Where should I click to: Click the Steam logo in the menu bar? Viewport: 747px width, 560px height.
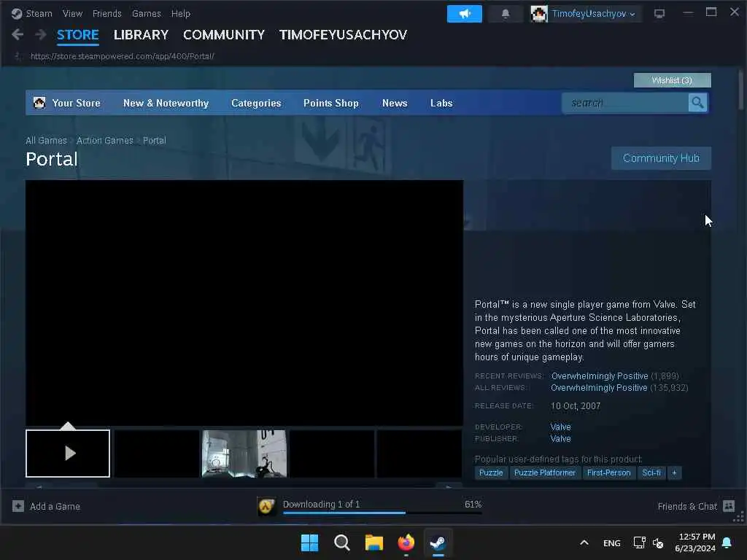click(x=17, y=14)
